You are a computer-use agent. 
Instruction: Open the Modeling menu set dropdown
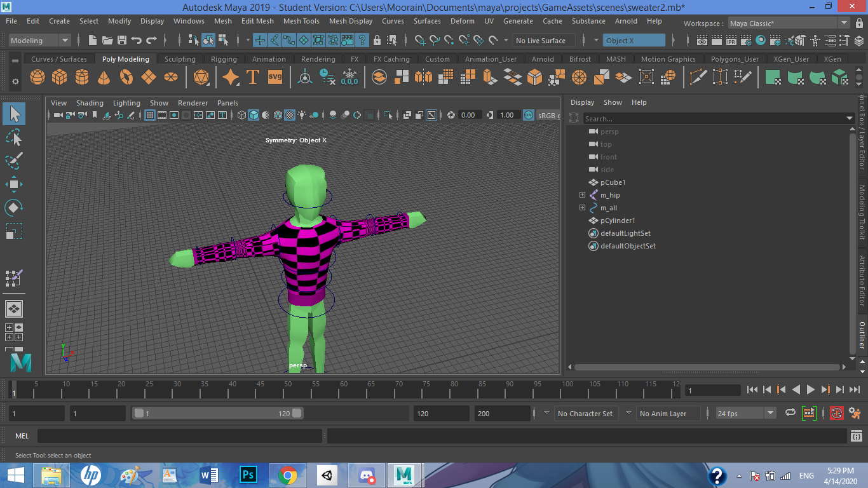tap(40, 40)
